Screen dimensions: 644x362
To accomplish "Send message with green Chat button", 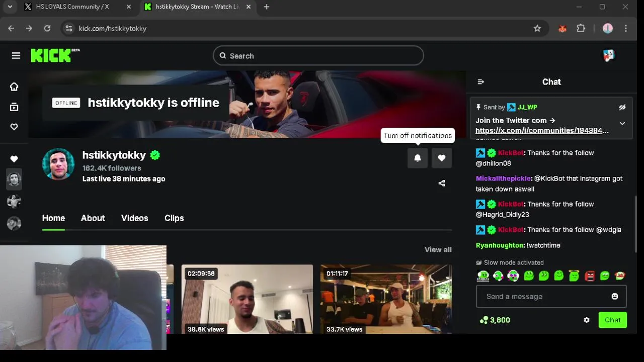I will click(613, 320).
